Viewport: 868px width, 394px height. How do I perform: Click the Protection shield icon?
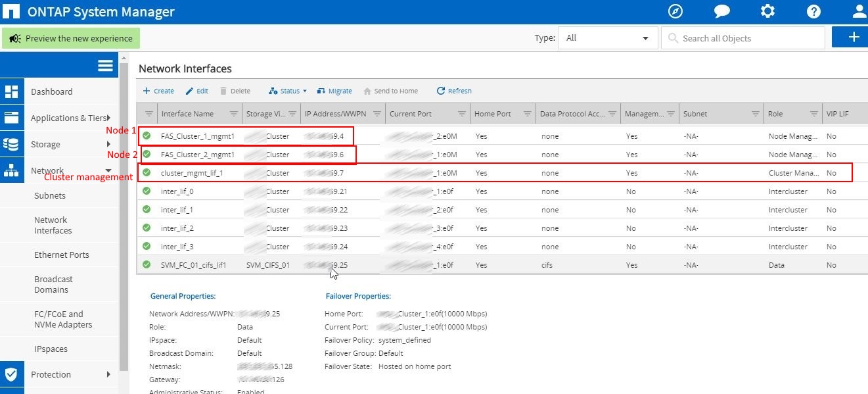(x=11, y=374)
